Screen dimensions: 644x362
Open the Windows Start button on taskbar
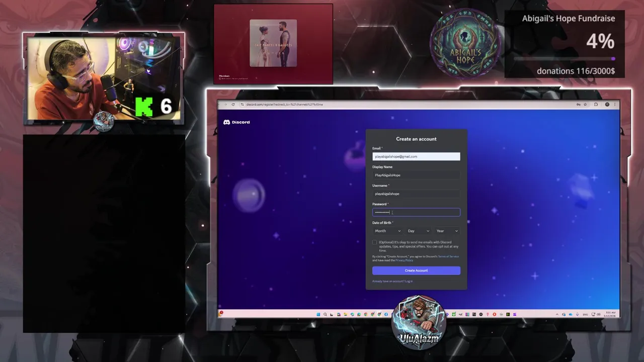(318, 314)
